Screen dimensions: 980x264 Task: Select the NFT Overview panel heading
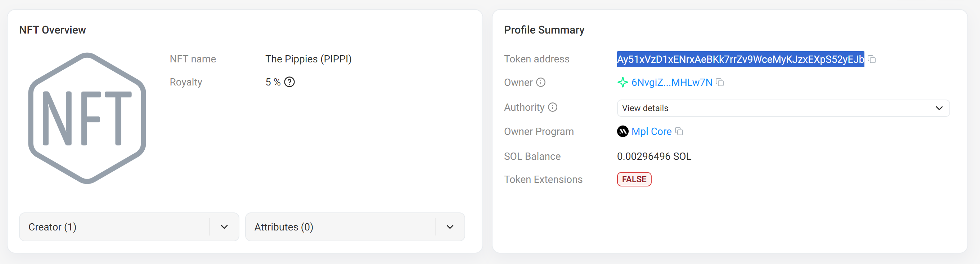53,30
